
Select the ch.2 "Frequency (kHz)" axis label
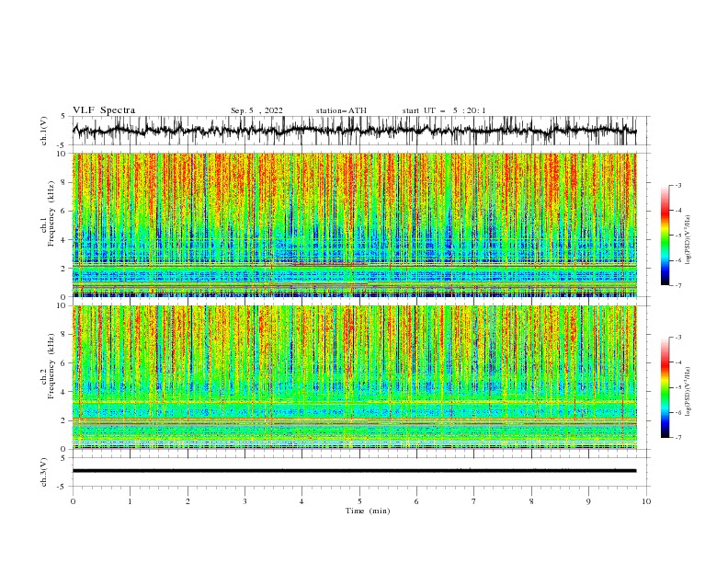tap(51, 366)
